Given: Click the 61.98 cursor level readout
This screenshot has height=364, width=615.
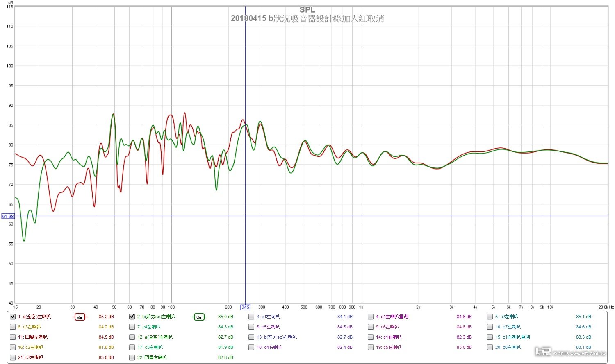Looking at the screenshot, I should [x=8, y=216].
